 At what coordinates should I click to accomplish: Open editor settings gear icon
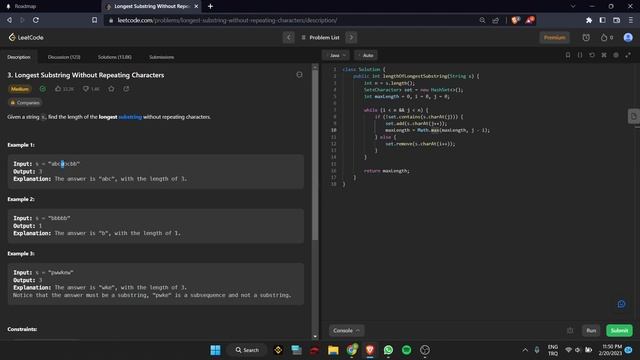[x=616, y=55]
